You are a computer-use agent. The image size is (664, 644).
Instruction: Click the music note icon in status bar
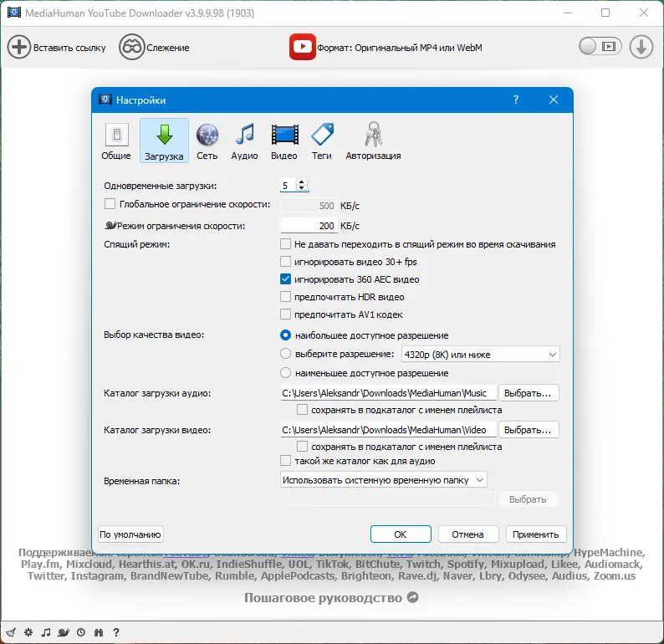46,632
